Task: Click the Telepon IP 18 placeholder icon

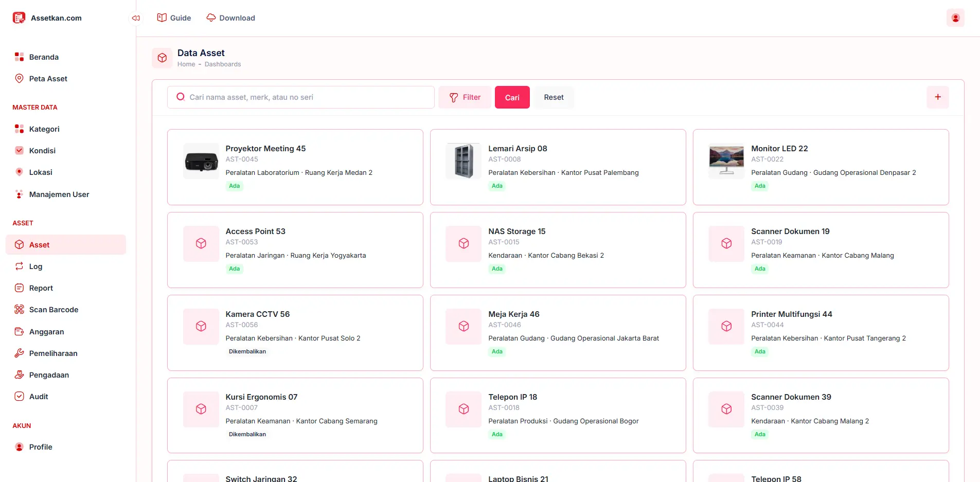Action: (x=464, y=409)
